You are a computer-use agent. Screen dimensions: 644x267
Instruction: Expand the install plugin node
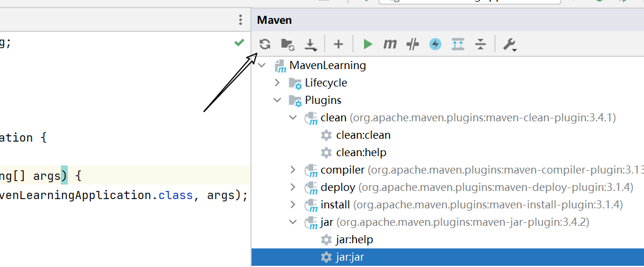click(293, 204)
